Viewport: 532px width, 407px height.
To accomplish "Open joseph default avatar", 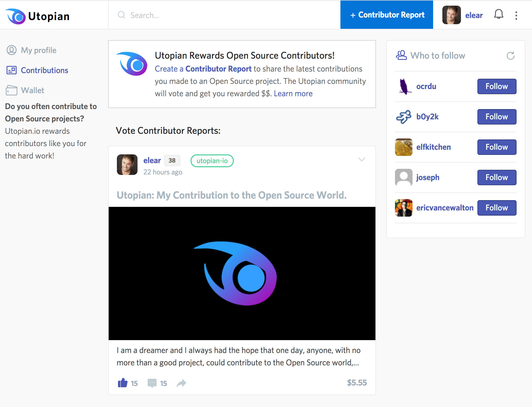I will coord(404,178).
